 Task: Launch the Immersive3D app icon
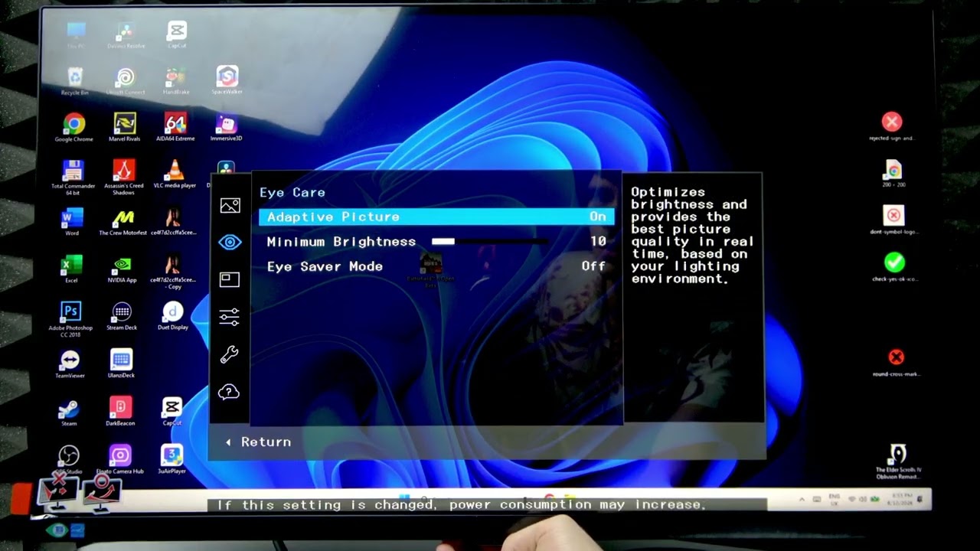[x=226, y=128]
